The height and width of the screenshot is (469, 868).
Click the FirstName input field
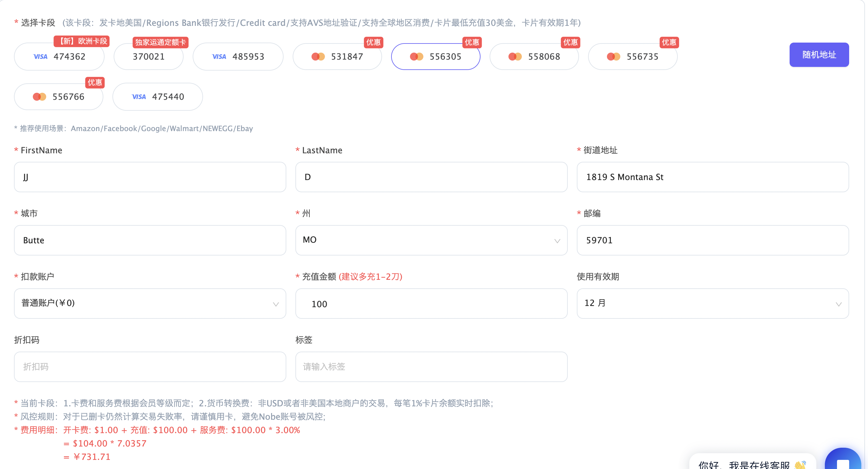tap(150, 177)
